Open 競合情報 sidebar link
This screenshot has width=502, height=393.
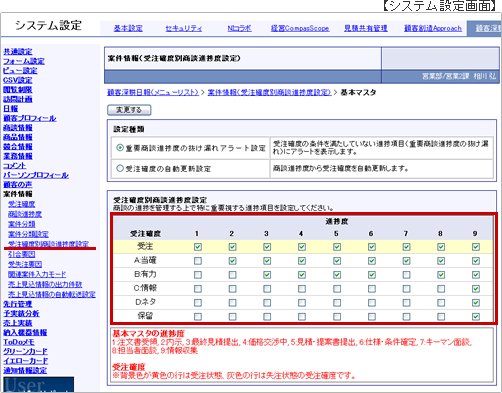[x=18, y=147]
